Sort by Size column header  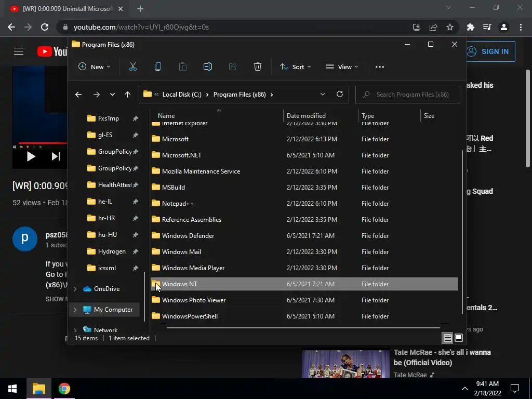429,116
